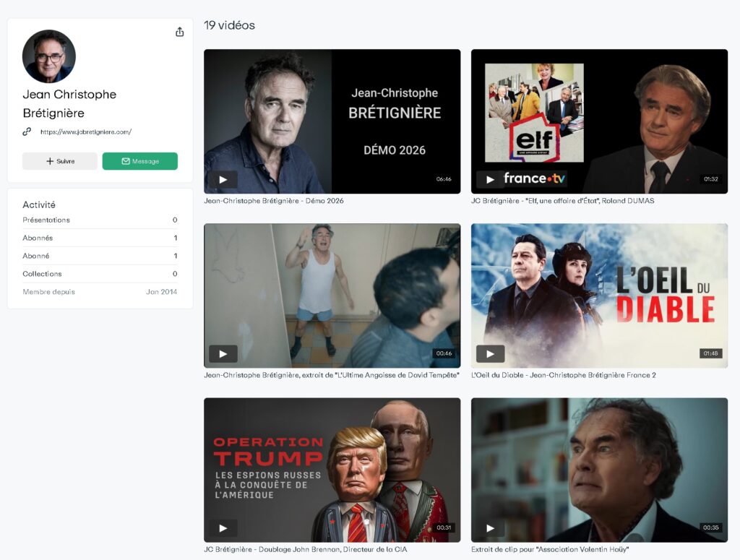This screenshot has width=740, height=560.
Task: Open the Abonnés activity row
Action: coord(100,238)
